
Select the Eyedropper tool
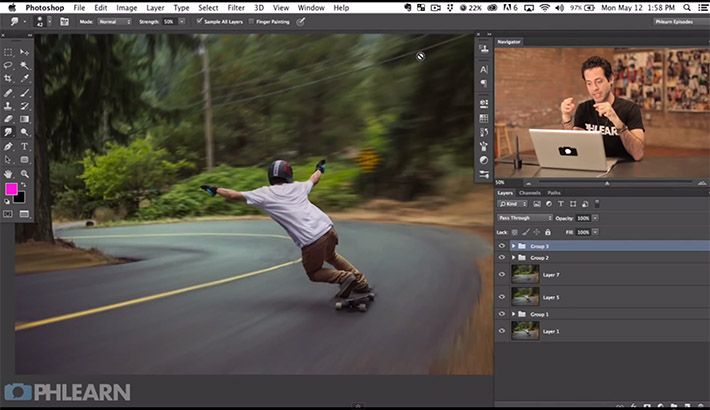click(x=24, y=78)
